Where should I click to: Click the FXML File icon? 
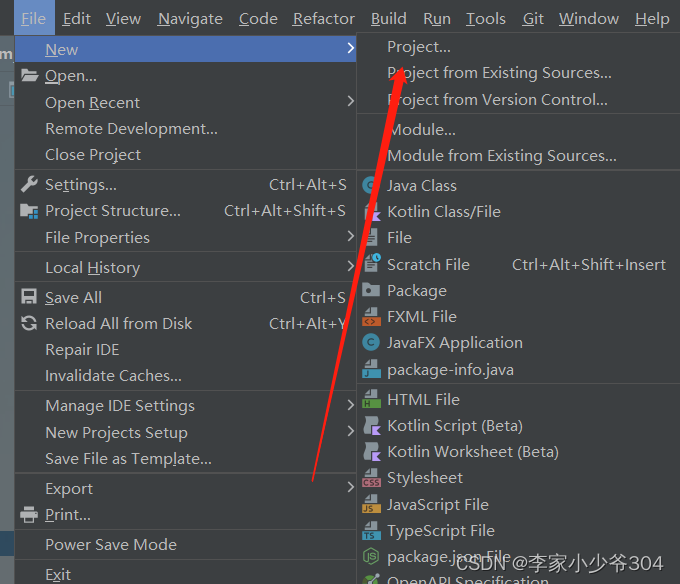[x=372, y=317]
